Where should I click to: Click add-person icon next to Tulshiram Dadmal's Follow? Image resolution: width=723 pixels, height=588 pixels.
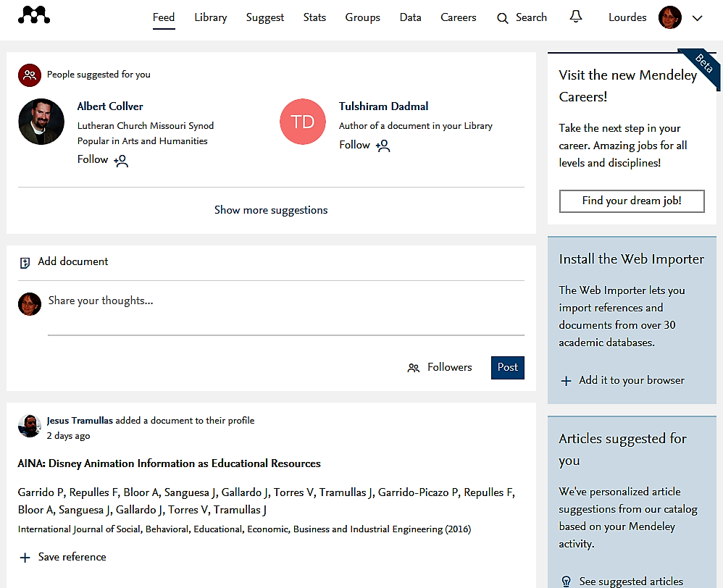click(383, 146)
